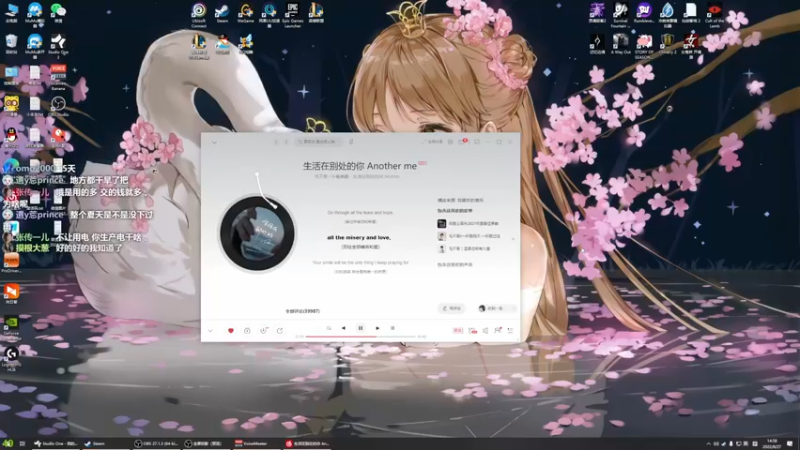Open the taskbar clock and date
The height and width of the screenshot is (450, 800).
pyautogui.click(x=771, y=444)
